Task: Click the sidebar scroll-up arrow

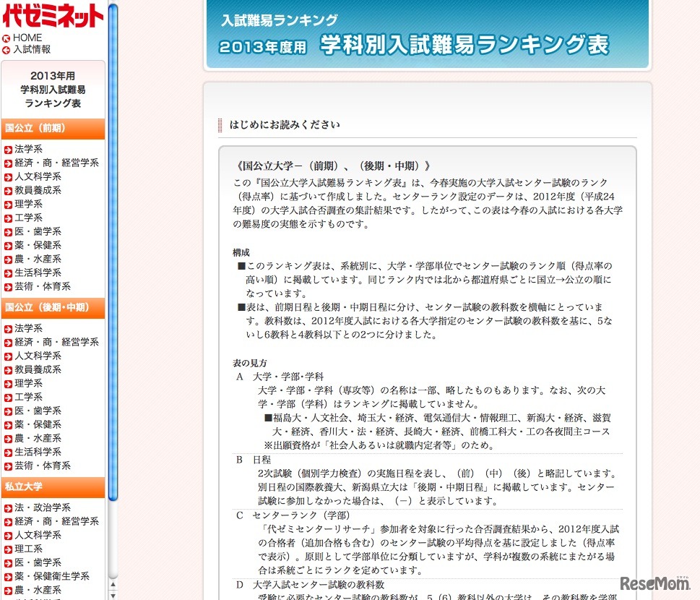Action: click(x=113, y=584)
